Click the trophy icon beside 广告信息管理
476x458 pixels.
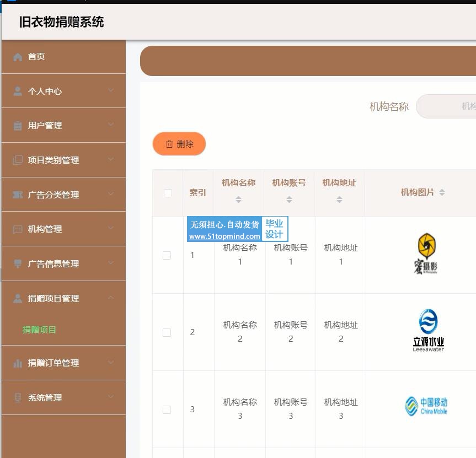18,263
